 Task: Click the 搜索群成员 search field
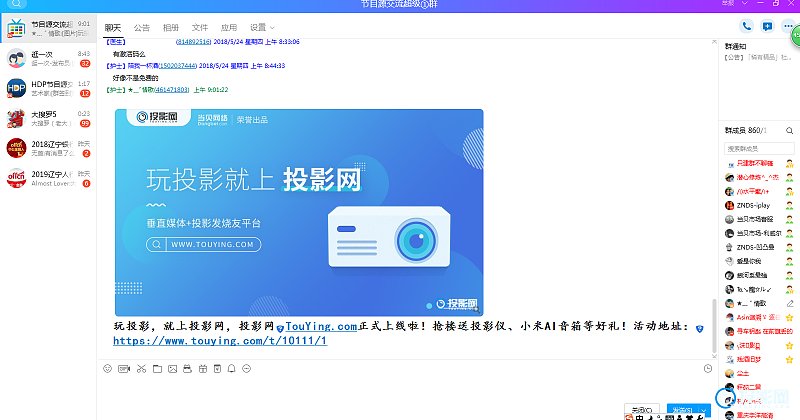tap(759, 149)
